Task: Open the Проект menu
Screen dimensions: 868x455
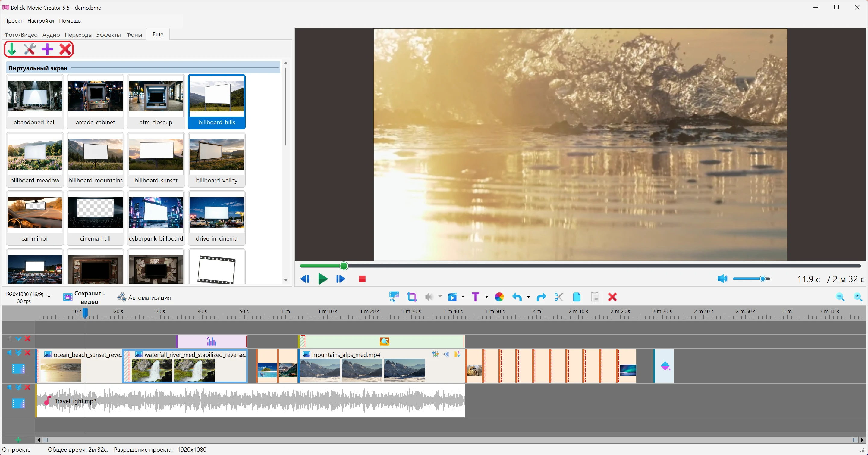Action: click(x=13, y=21)
